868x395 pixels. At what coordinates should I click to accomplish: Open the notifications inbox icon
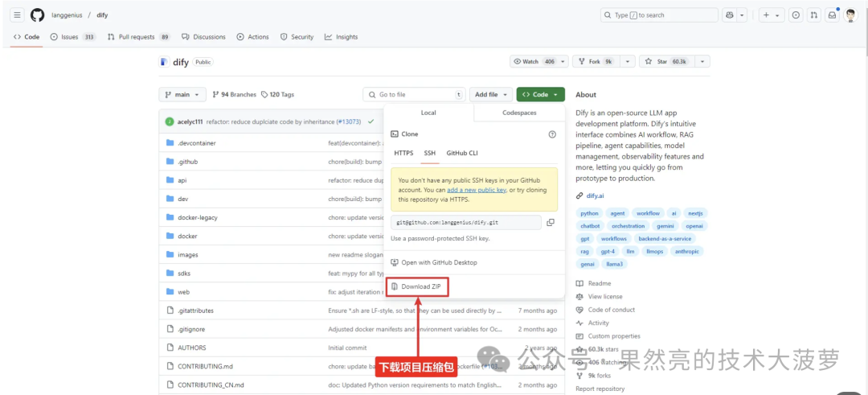(x=832, y=15)
